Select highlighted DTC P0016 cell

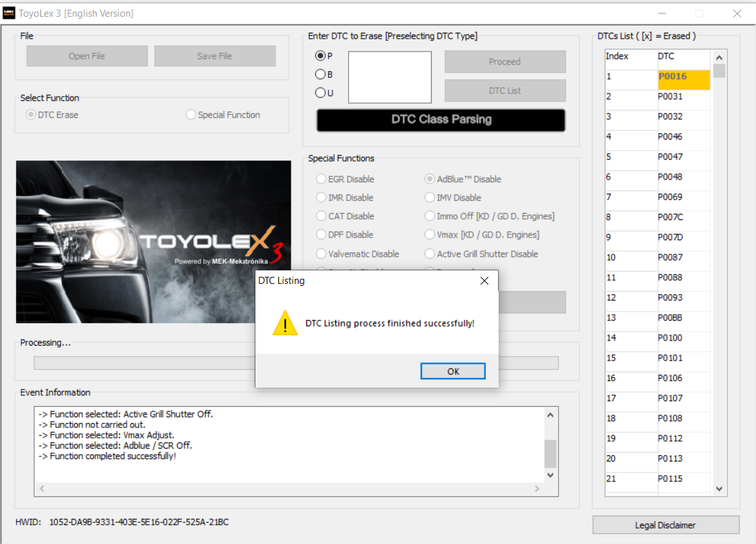pos(684,80)
